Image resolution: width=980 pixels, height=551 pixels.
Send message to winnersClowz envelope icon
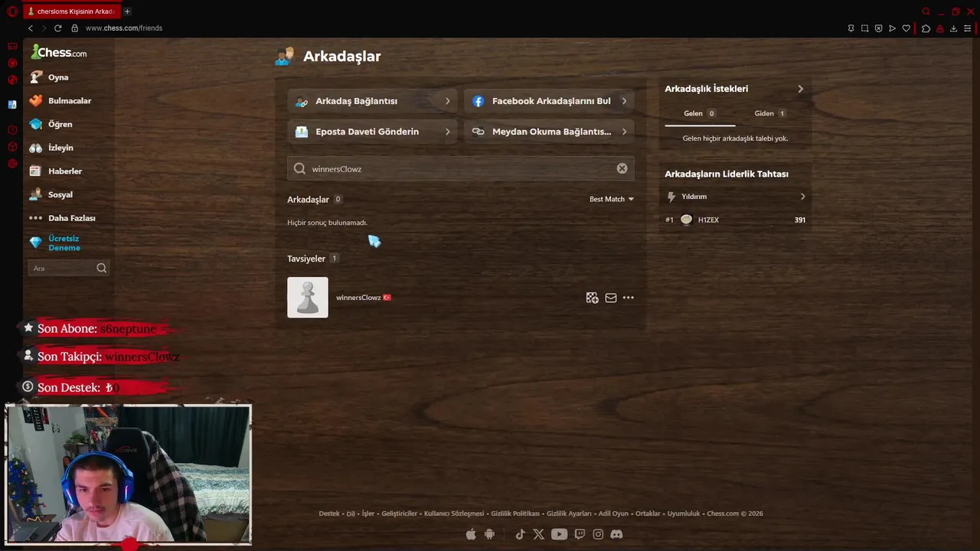click(x=611, y=298)
